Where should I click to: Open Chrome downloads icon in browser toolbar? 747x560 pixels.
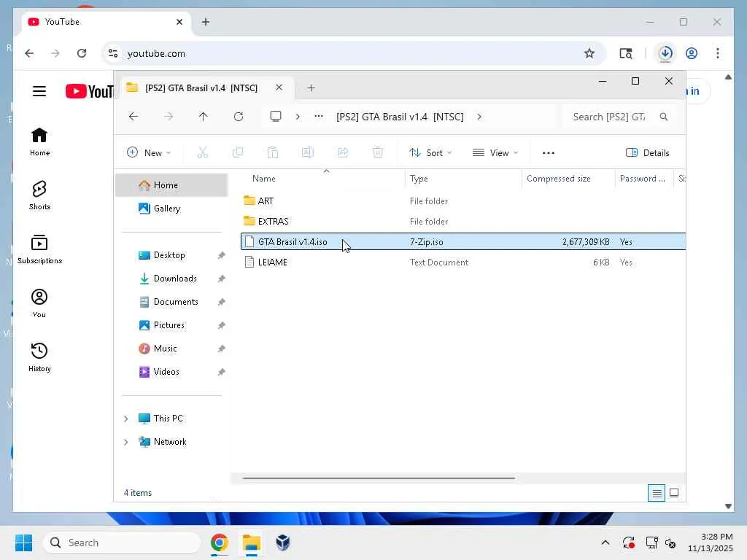[x=665, y=53]
